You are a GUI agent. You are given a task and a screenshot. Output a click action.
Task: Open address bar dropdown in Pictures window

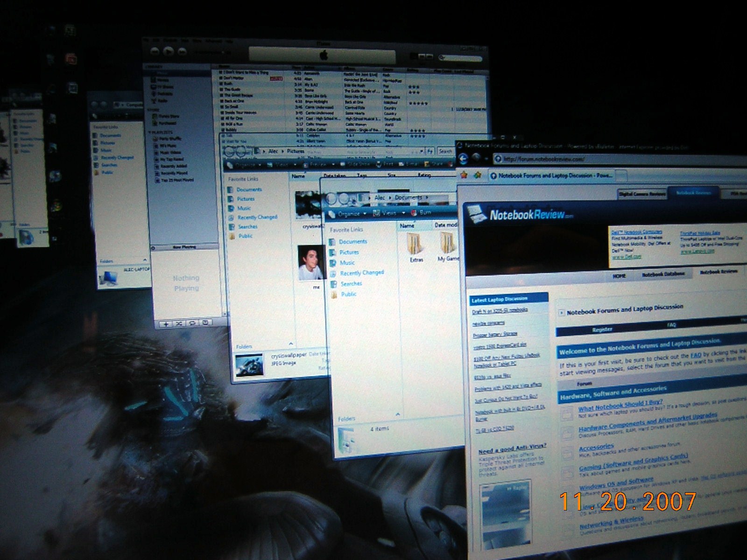pyautogui.click(x=422, y=151)
